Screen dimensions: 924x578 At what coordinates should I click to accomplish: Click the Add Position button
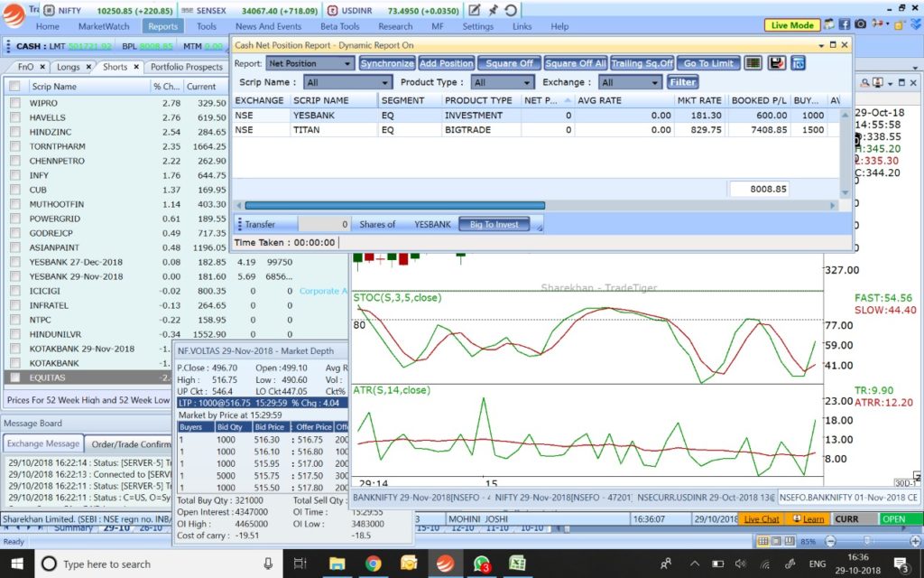pyautogui.click(x=447, y=63)
